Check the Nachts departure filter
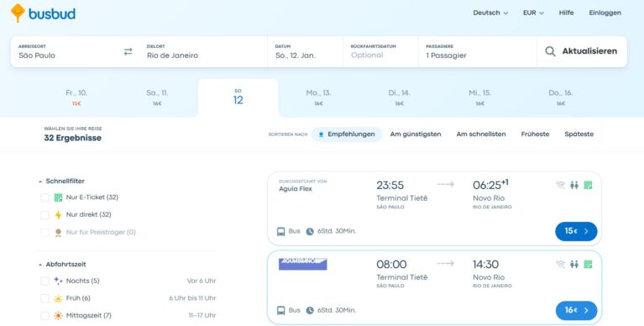644x326 pixels. [45, 281]
